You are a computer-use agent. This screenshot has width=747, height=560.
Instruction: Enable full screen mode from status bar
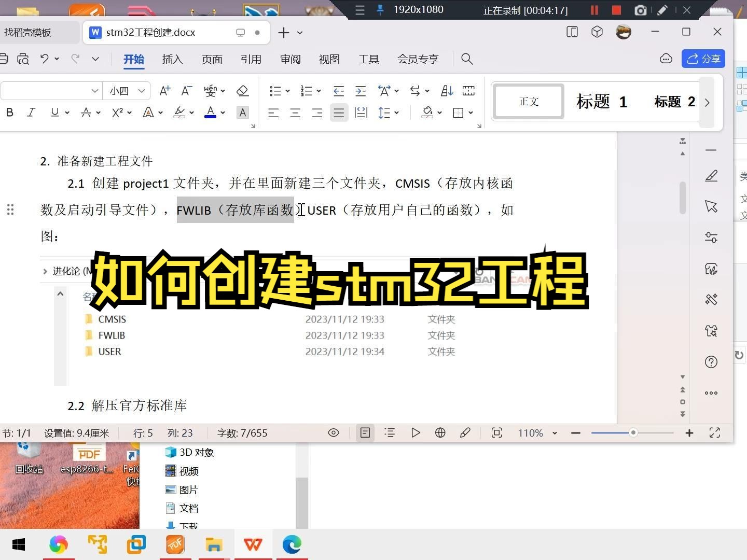pos(715,432)
